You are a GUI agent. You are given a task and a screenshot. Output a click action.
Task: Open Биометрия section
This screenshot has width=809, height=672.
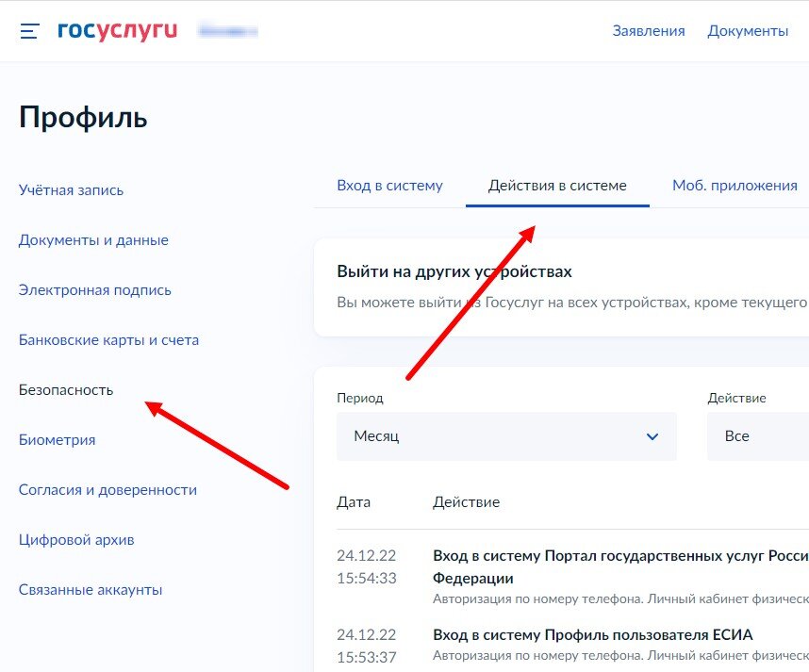tap(58, 440)
